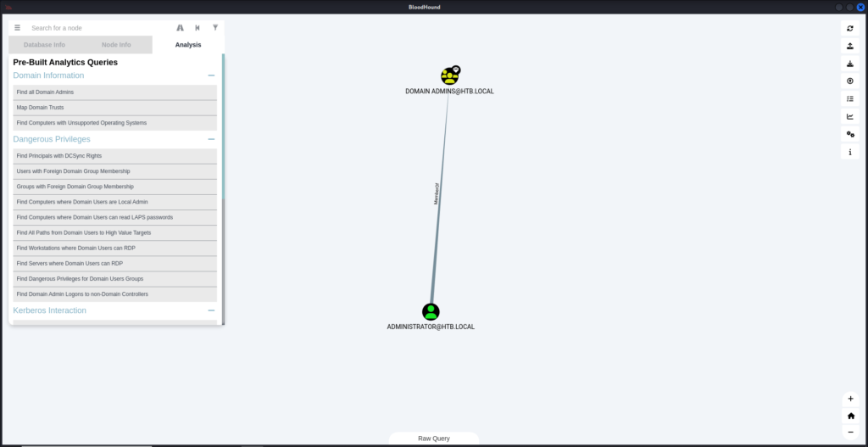Collapse the Dangerous Privileges section
This screenshot has width=868, height=447.
pyautogui.click(x=211, y=139)
